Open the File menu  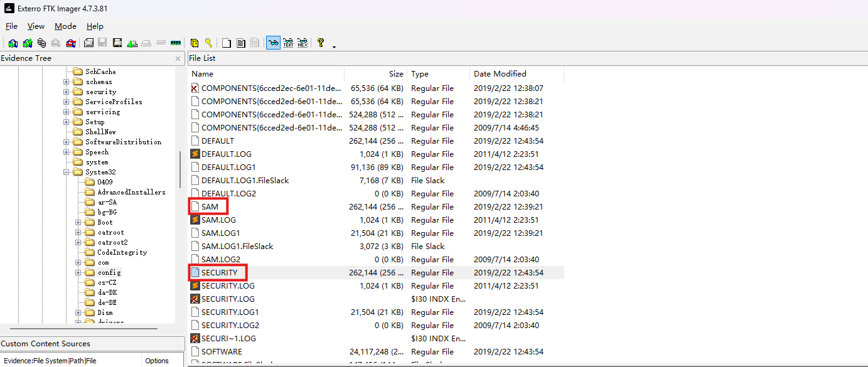11,26
